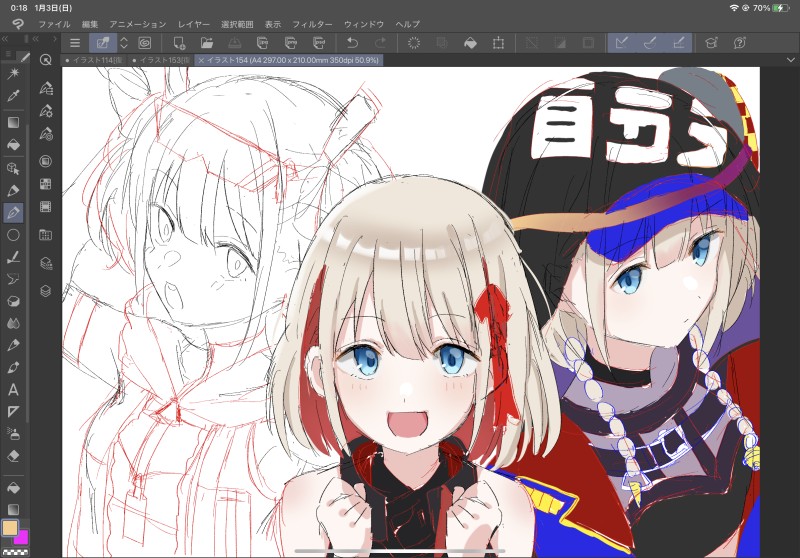Open the 編集 menu
The height and width of the screenshot is (558, 800).
click(x=89, y=24)
